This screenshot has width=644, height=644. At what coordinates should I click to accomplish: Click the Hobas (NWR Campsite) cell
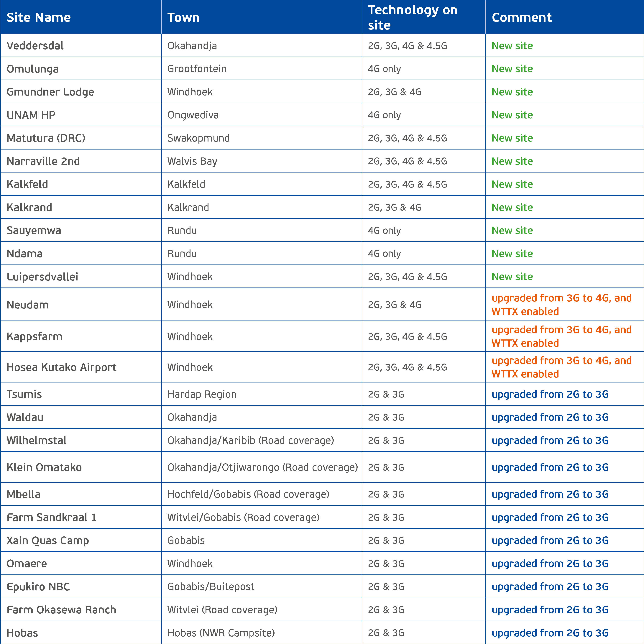point(221,633)
